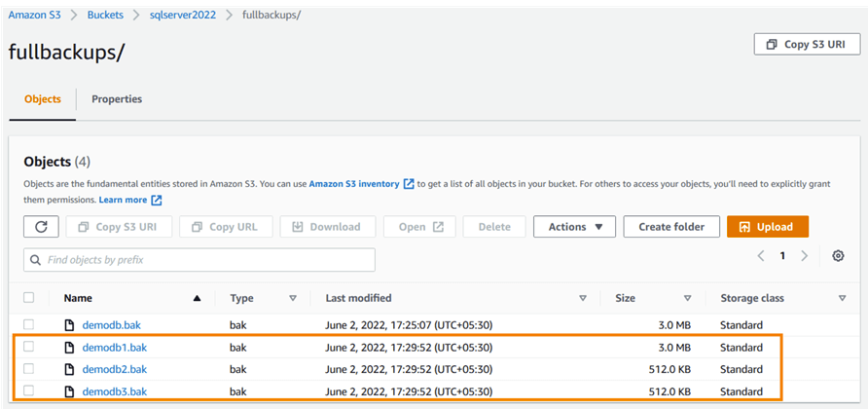
Task: Open demodb3.bak object link
Action: coord(115,391)
